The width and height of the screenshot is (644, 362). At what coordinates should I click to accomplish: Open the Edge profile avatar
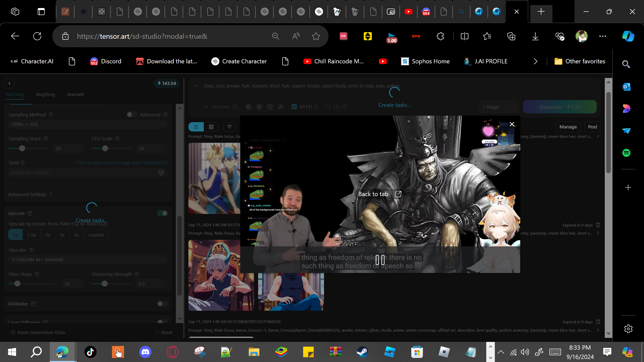pos(581,36)
